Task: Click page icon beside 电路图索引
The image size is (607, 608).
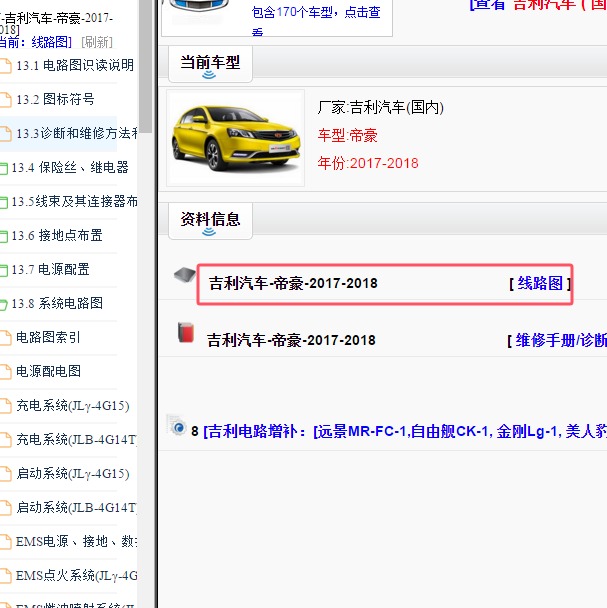Action: click(5, 338)
